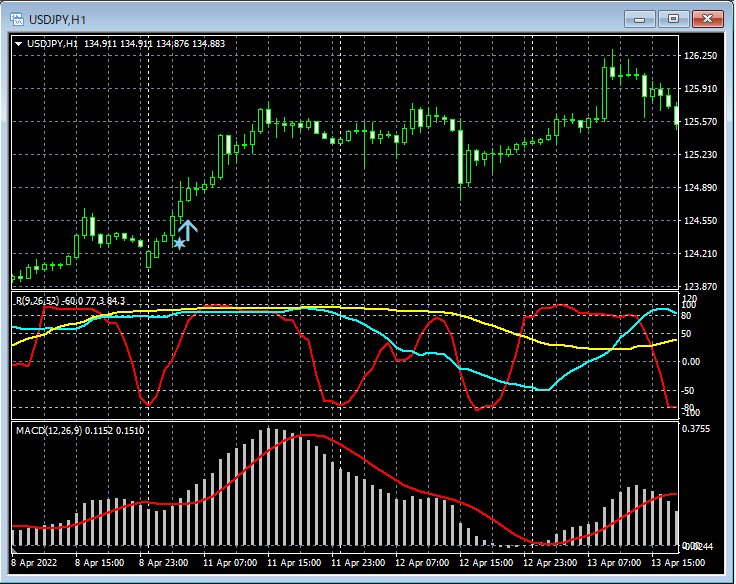
Task: Click the R(9,26,52) indicator label
Action: pyautogui.click(x=36, y=301)
